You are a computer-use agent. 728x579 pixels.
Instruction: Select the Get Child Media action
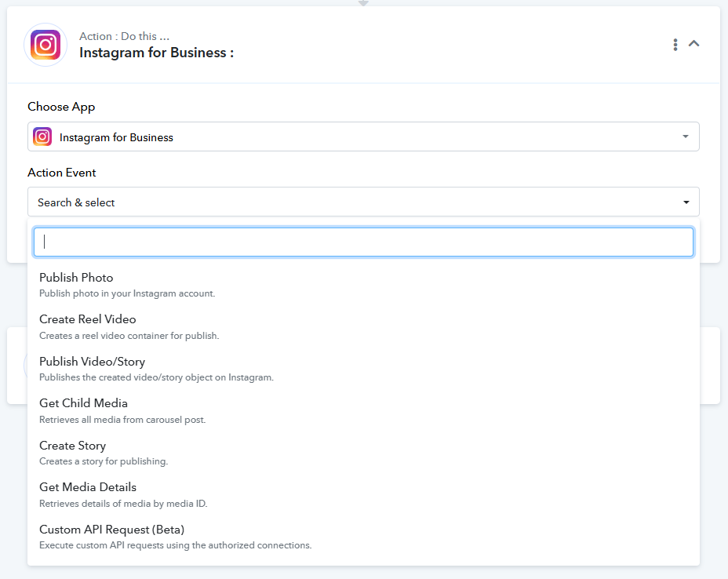[363, 411]
